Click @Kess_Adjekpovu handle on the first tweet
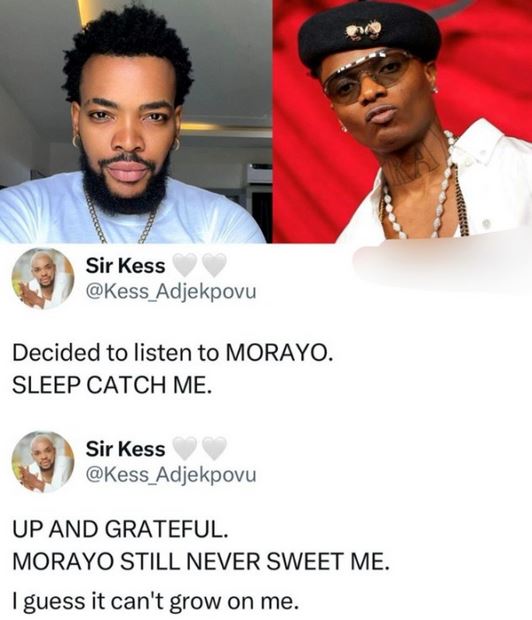Image resolution: width=532 pixels, height=620 pixels. coord(171,292)
